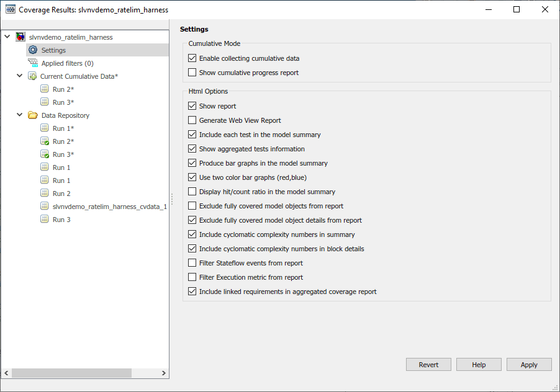Click the Current Cumulative Data icon

point(32,76)
